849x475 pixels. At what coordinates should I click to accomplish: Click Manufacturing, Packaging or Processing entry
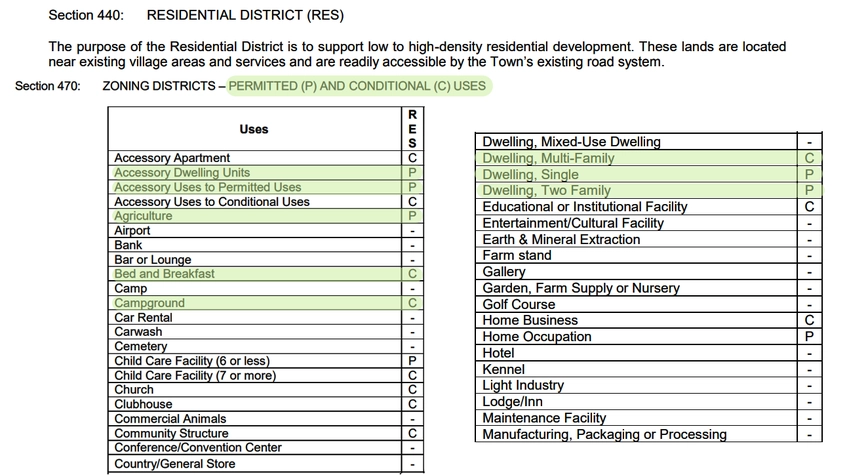pos(604,434)
